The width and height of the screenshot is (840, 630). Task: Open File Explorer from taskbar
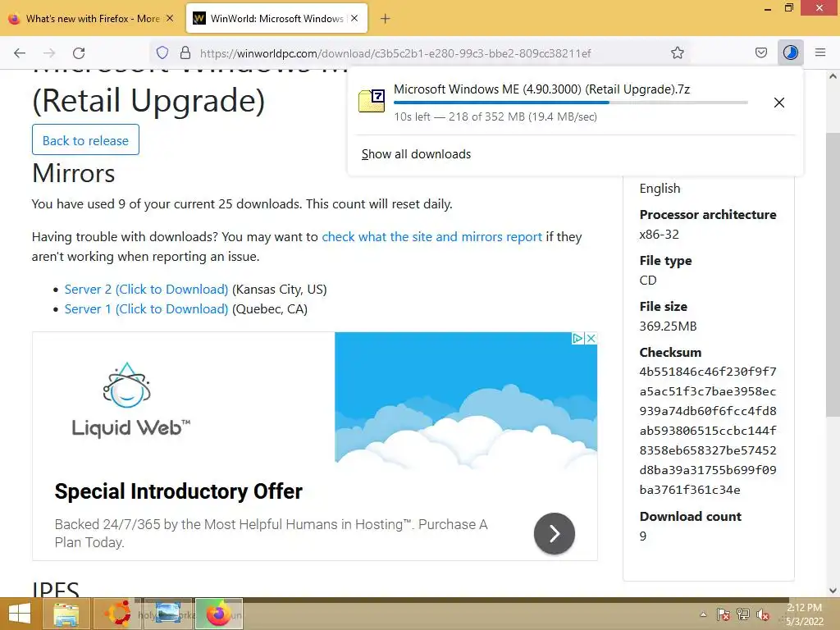pos(66,614)
